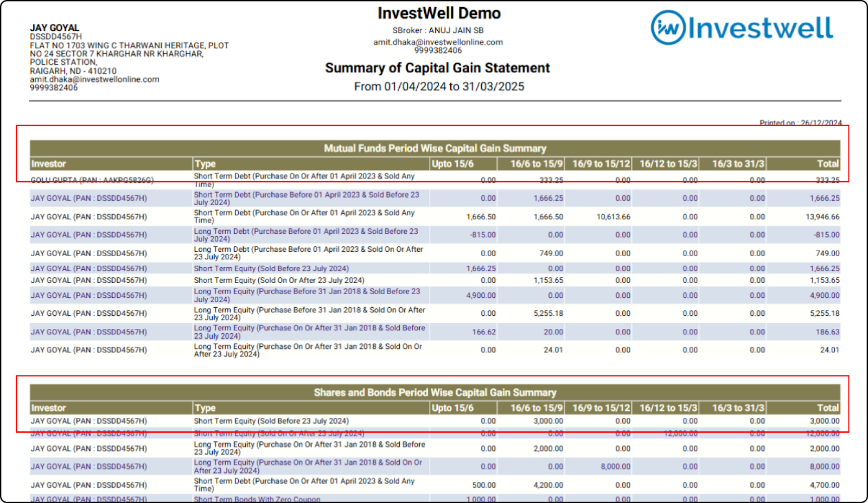Click the Investwell logo

[742, 28]
